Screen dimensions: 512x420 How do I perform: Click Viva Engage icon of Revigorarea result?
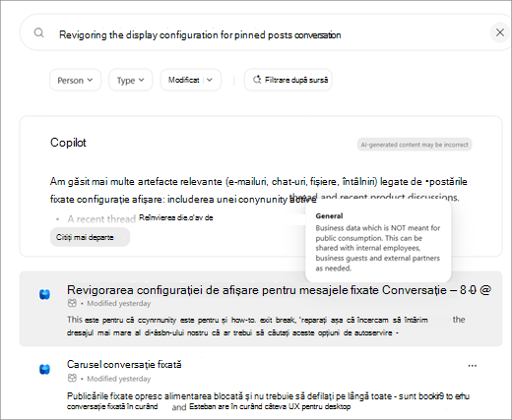pos(44,294)
